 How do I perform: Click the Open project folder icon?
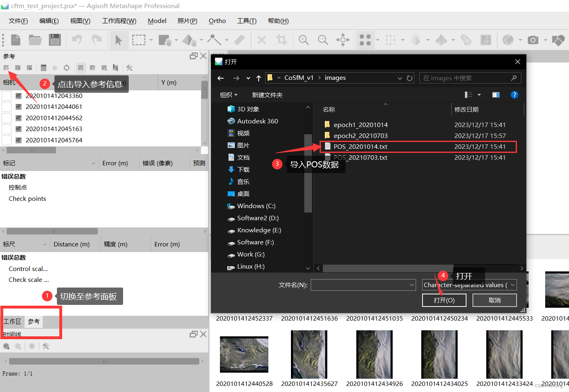tap(35, 40)
